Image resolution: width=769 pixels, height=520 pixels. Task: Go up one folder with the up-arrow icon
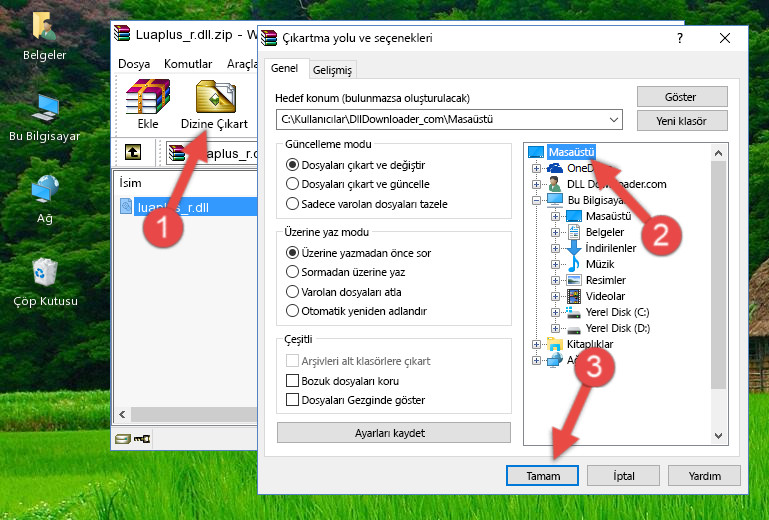pos(133,152)
